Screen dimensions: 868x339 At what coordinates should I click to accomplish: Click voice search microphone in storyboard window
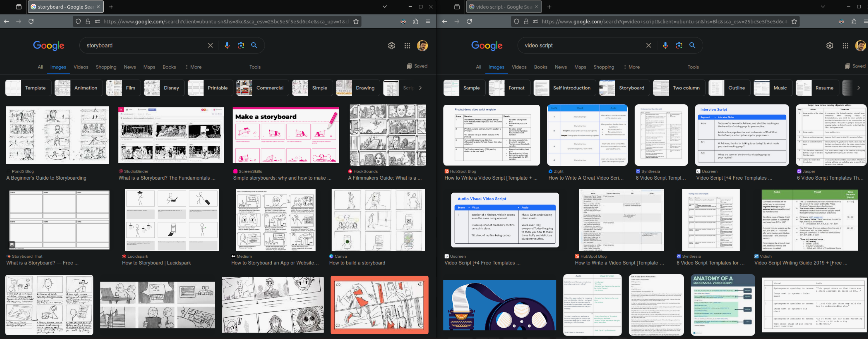pos(227,45)
